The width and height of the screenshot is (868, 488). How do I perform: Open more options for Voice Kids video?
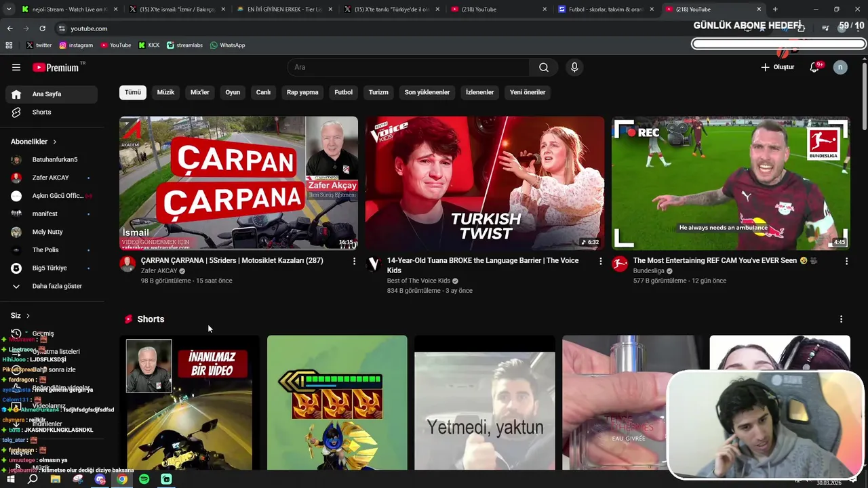click(x=600, y=261)
